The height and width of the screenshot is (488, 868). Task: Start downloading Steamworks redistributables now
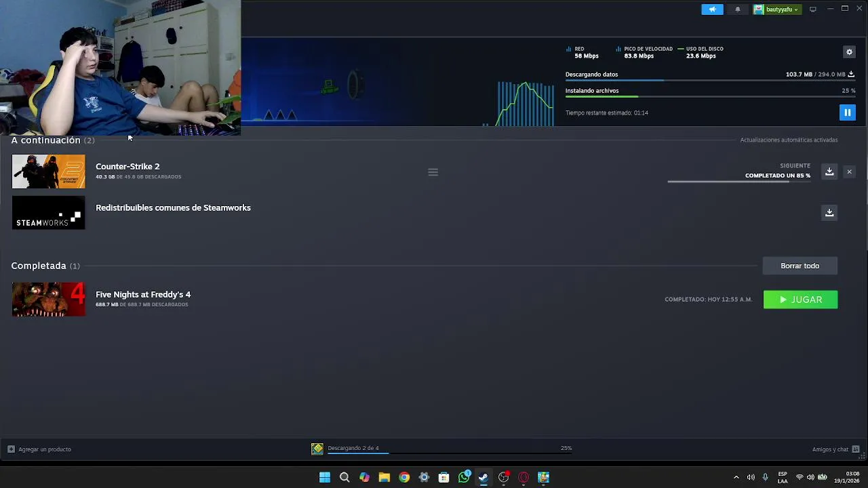[x=829, y=213]
